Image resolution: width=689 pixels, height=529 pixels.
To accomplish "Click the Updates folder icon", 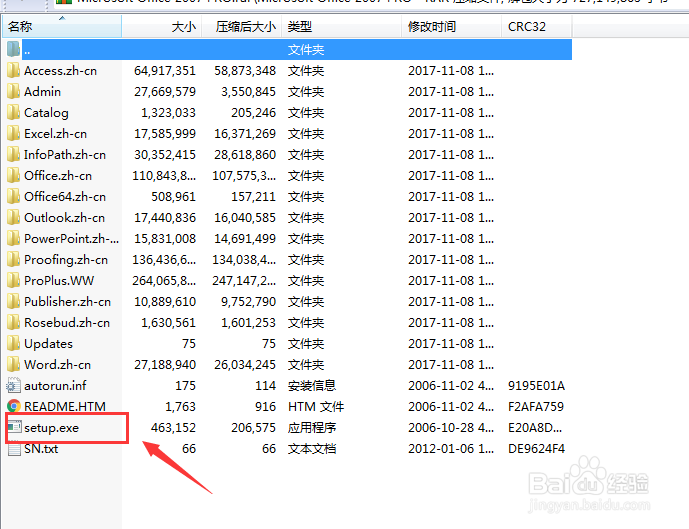I will click(x=14, y=344).
